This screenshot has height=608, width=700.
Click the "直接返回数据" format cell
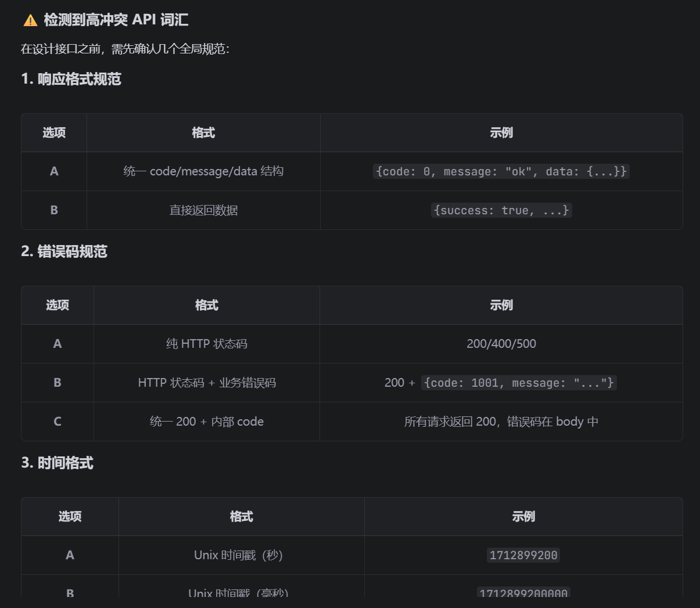203,210
